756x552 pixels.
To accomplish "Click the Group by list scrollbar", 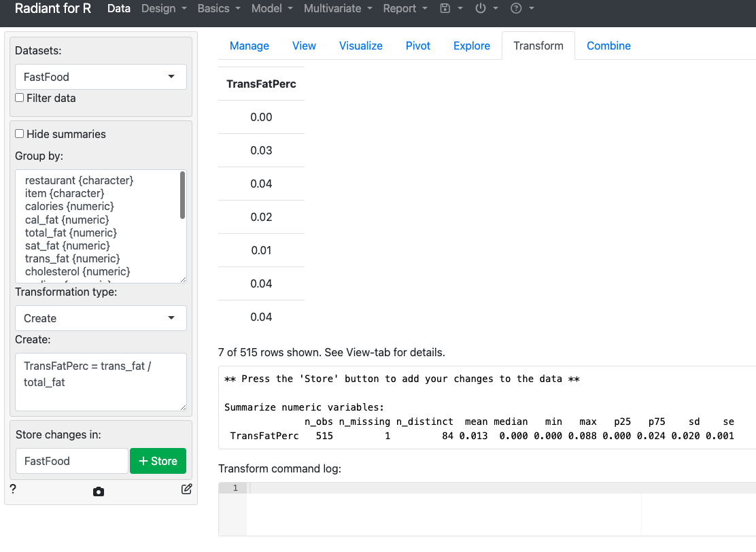I will (182, 196).
